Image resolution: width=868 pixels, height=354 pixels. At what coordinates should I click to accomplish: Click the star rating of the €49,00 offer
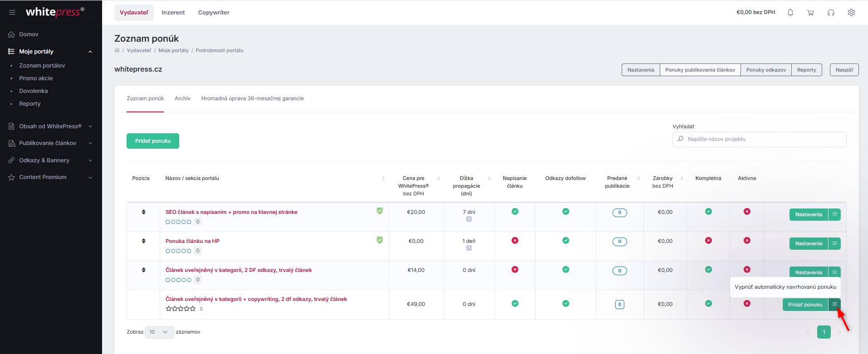(181, 309)
